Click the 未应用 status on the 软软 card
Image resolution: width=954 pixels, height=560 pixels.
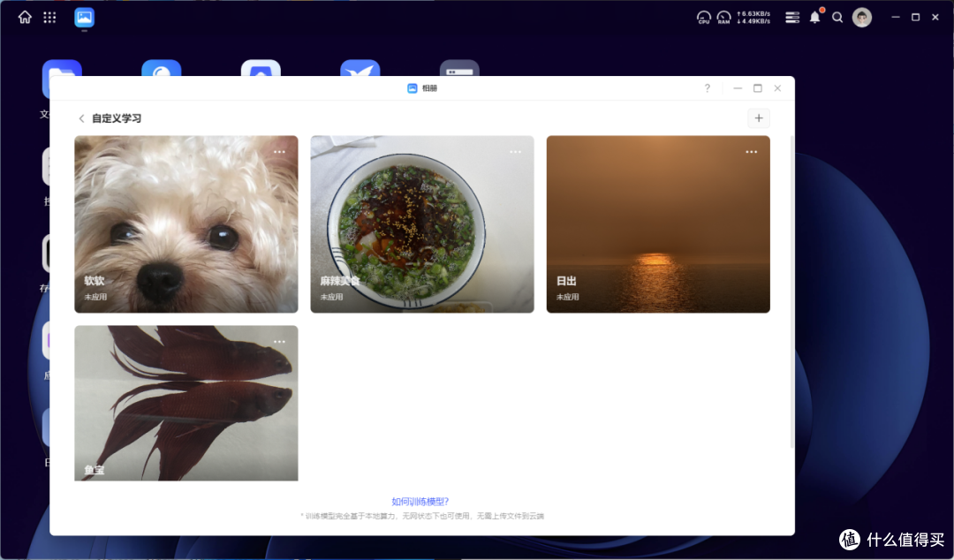(95, 297)
